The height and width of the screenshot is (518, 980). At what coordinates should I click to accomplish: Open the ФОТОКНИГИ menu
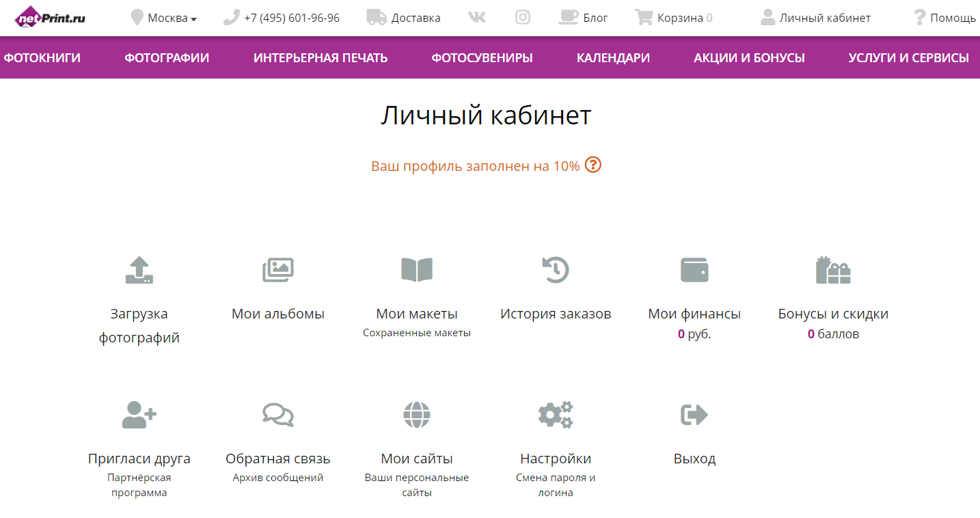pyautogui.click(x=42, y=58)
